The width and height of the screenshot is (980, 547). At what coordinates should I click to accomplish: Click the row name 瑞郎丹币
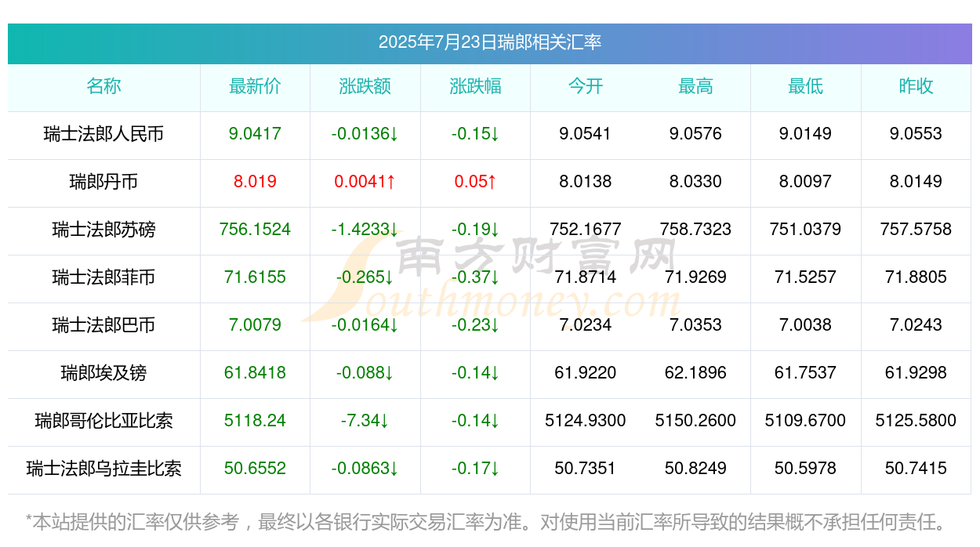103,182
